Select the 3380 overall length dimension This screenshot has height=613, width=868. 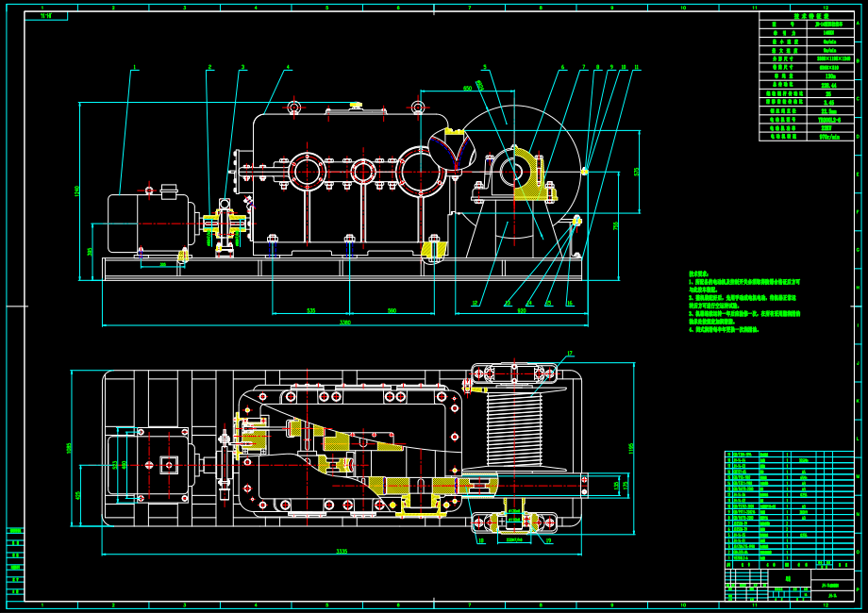point(344,323)
